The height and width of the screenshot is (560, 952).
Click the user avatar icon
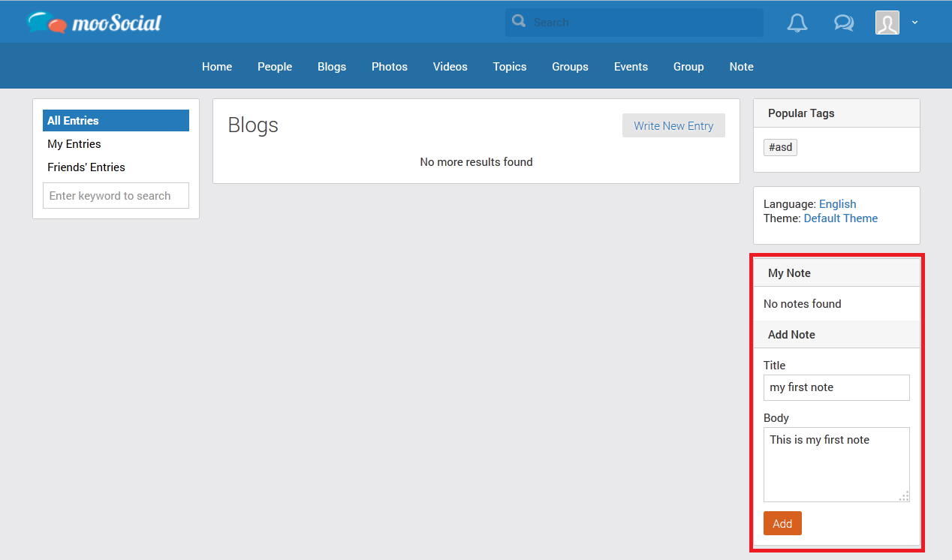(x=887, y=23)
